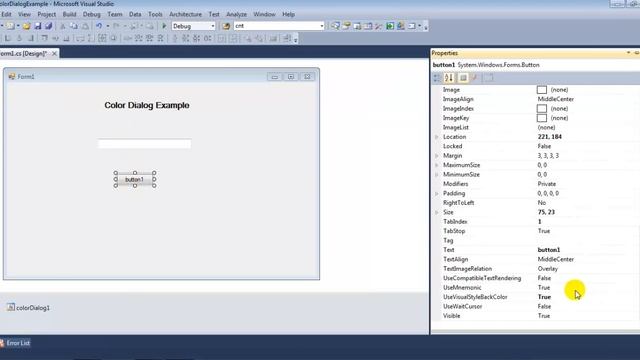Open the Architecture menu
This screenshot has height=360, width=640.
[x=185, y=14]
